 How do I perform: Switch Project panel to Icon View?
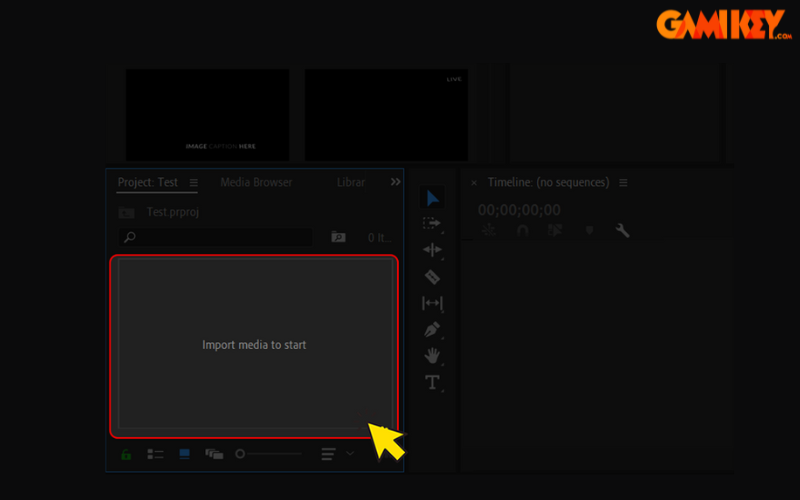click(x=185, y=454)
